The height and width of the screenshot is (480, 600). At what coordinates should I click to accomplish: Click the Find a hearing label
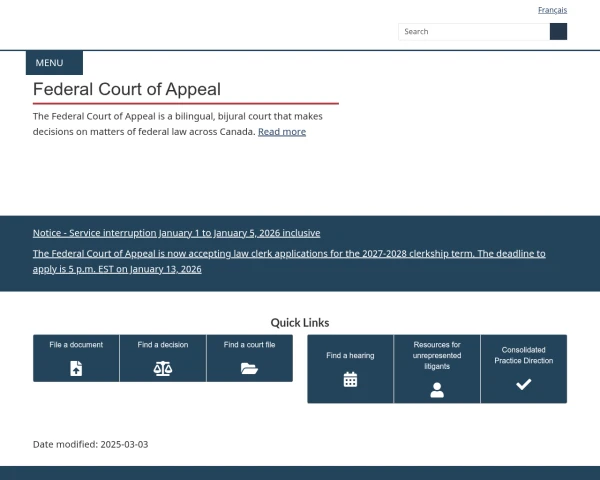tap(350, 356)
